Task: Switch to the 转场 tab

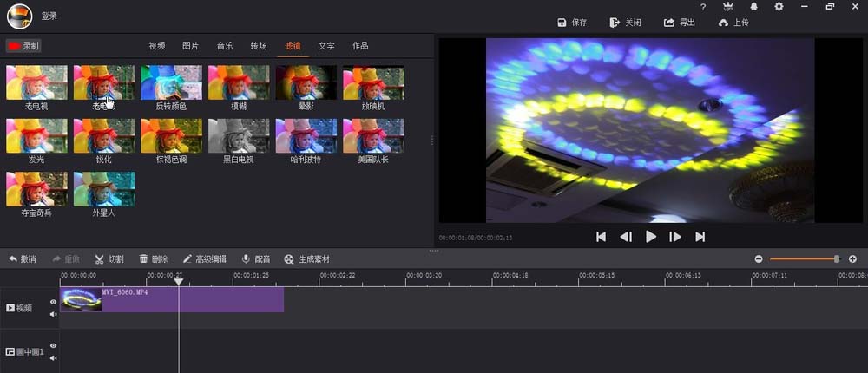Action: click(x=259, y=46)
